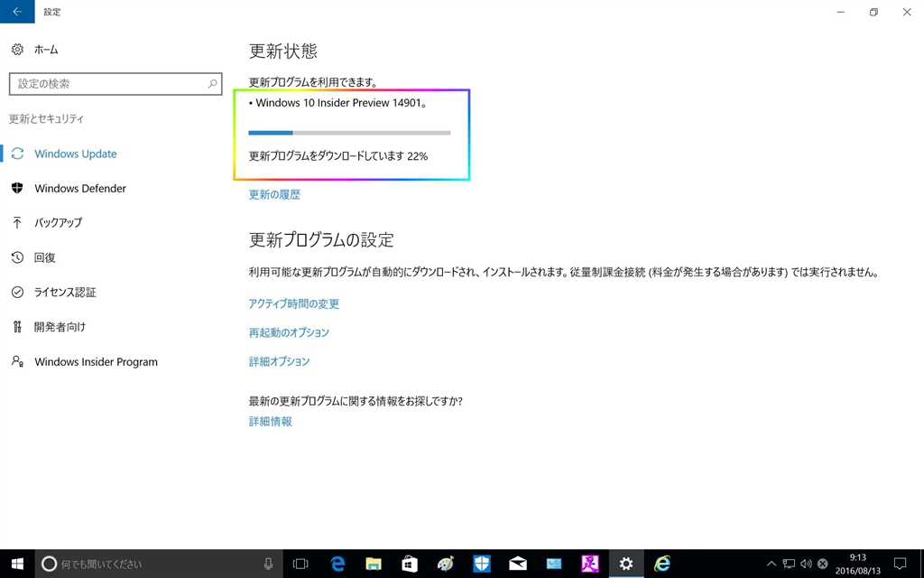Click the 詳細情報 link
The height and width of the screenshot is (578, 924).
270,422
